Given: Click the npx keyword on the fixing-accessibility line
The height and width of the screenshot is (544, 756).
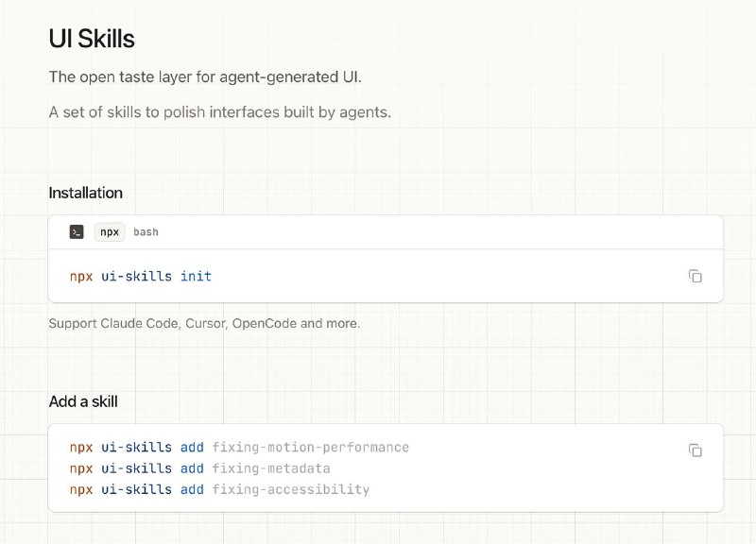Looking at the screenshot, I should point(81,489).
